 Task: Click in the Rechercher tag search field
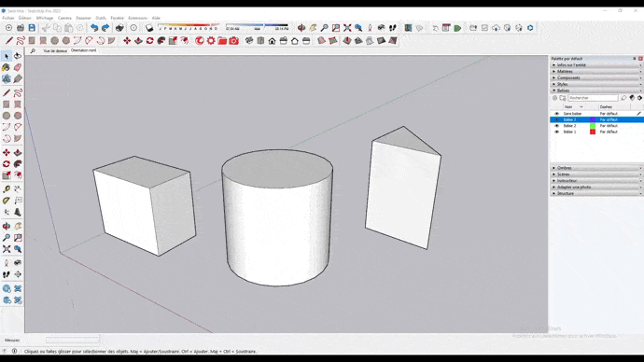pos(593,98)
